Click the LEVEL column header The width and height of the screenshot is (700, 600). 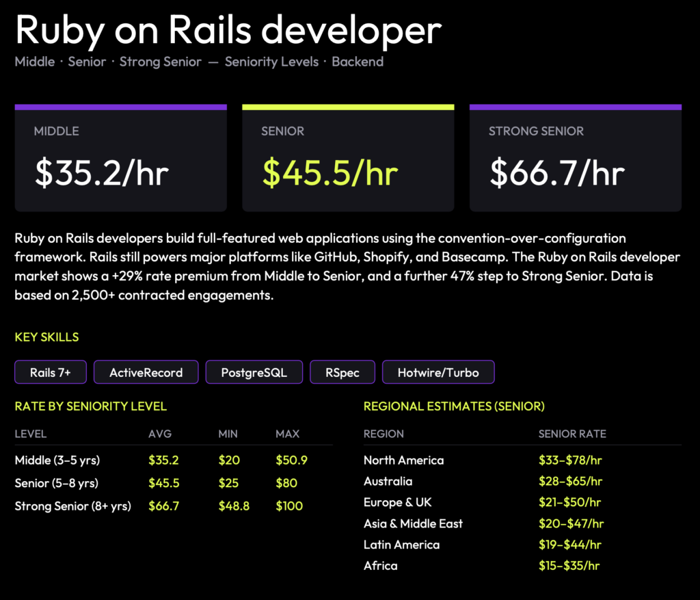(x=30, y=434)
